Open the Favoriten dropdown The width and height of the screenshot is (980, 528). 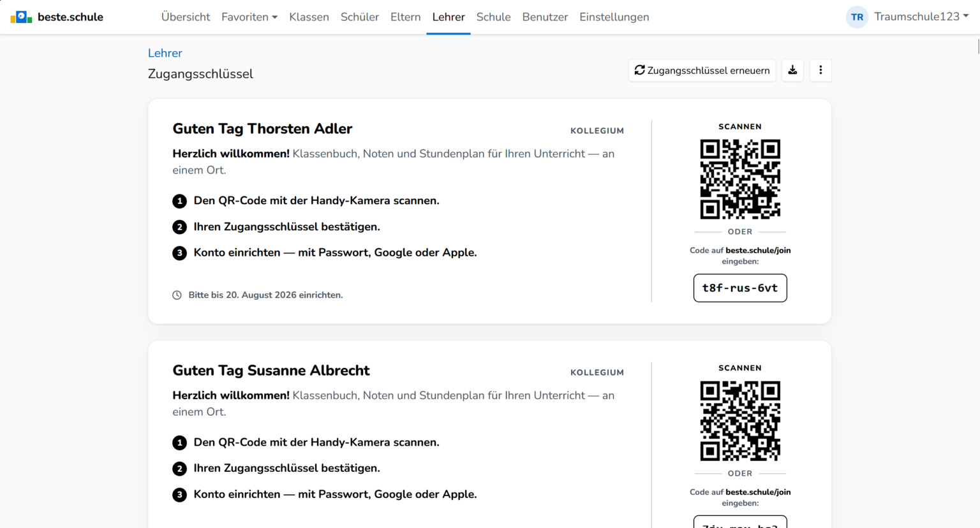[x=249, y=17]
